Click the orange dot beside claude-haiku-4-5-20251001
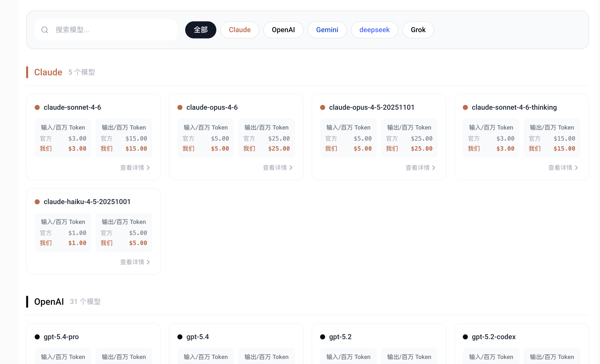The width and height of the screenshot is (600, 364). [37, 202]
